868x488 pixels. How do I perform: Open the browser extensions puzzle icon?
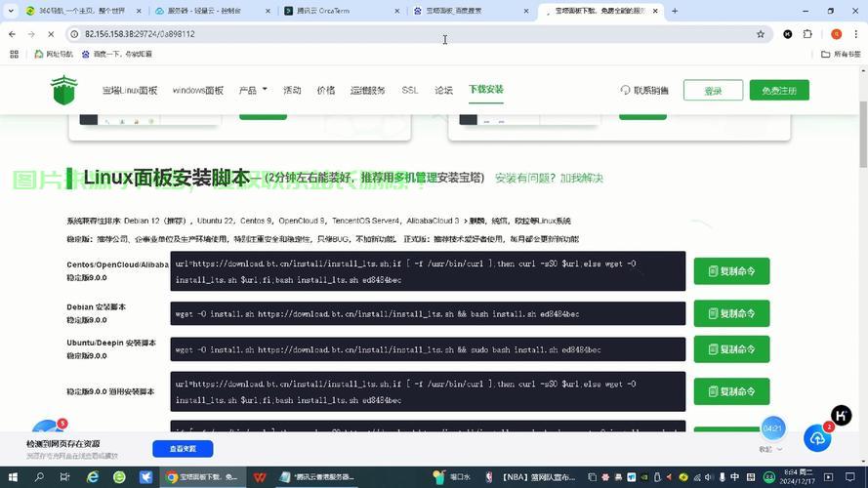pos(807,34)
